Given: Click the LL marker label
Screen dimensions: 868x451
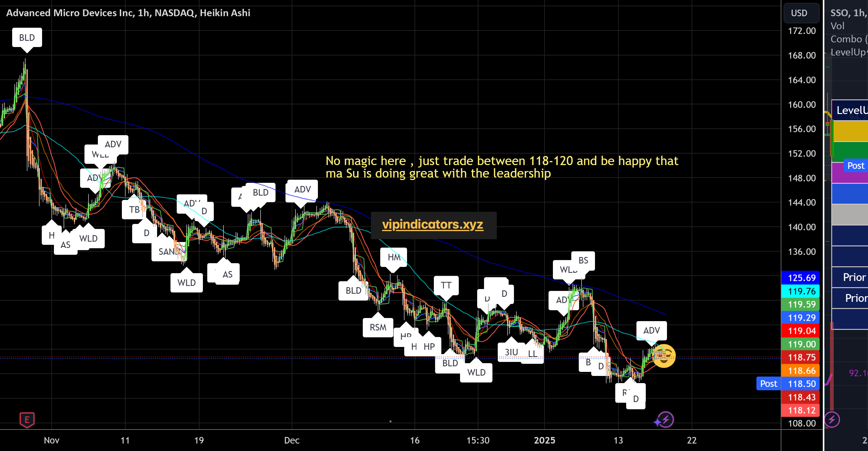Looking at the screenshot, I should [532, 354].
